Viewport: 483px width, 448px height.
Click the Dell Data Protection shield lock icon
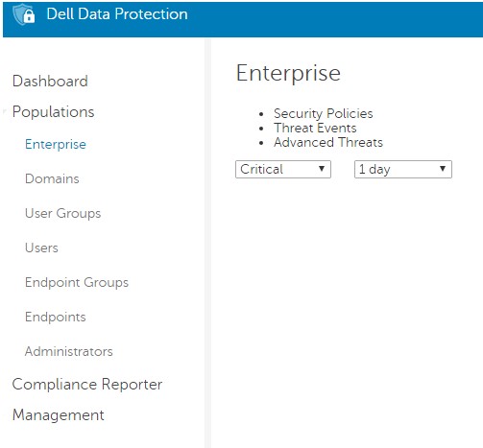tap(24, 14)
